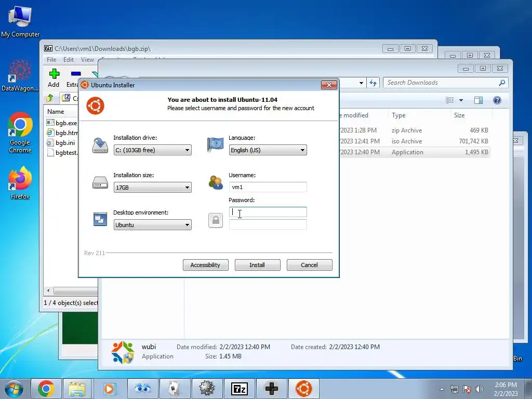Open the media player taskbar icon
532x399 pixels.
click(110, 389)
